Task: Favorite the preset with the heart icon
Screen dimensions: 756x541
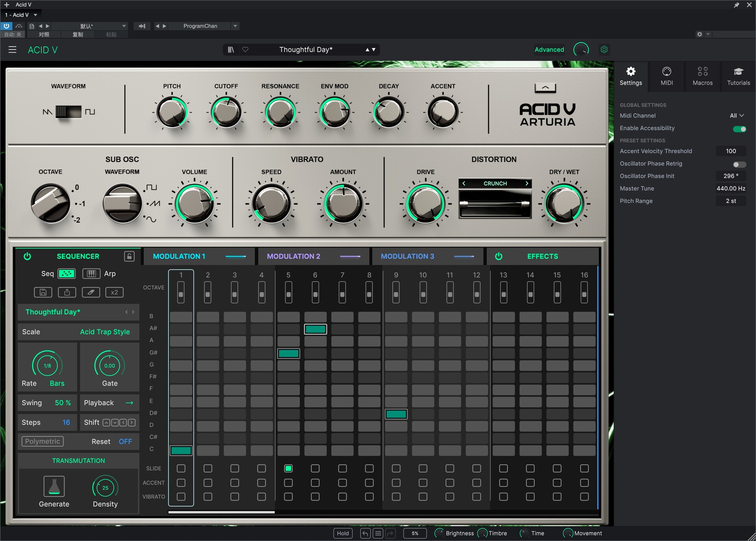Action: [x=245, y=50]
